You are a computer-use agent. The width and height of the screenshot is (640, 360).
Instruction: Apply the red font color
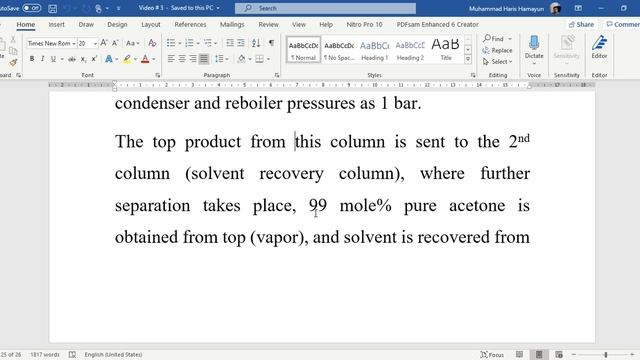[x=145, y=59]
